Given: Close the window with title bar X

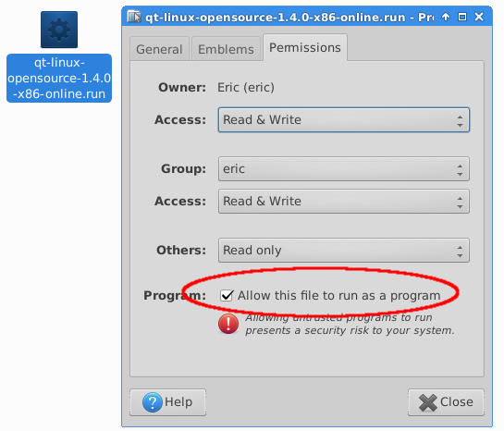Looking at the screenshot, I should tap(479, 17).
